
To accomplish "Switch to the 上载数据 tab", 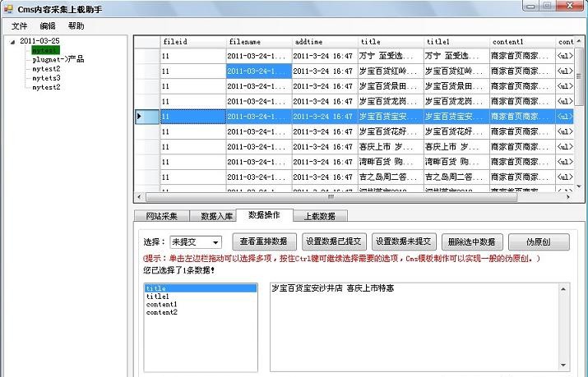I will pyautogui.click(x=320, y=216).
